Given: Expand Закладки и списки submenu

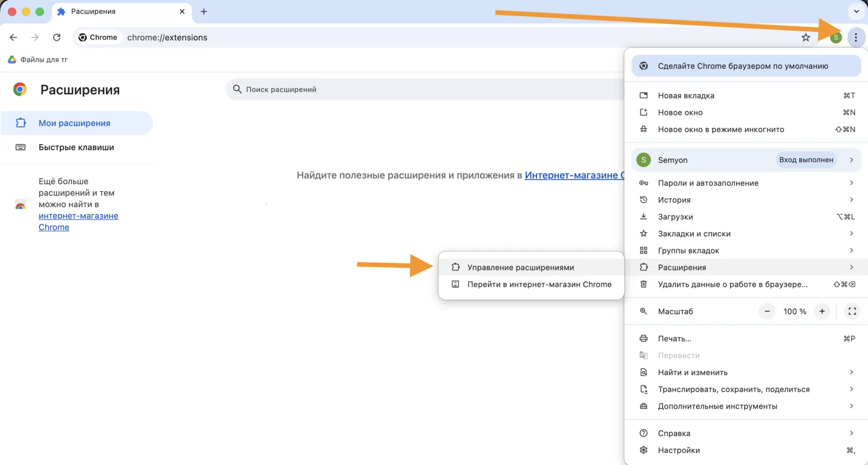Looking at the screenshot, I should click(x=746, y=234).
